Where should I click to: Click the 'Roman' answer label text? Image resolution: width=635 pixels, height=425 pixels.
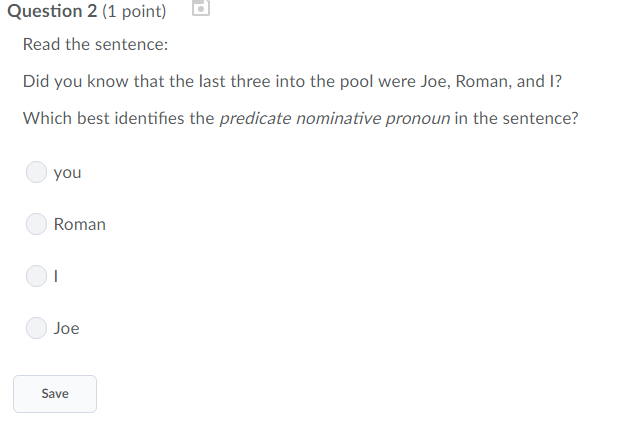click(x=80, y=224)
